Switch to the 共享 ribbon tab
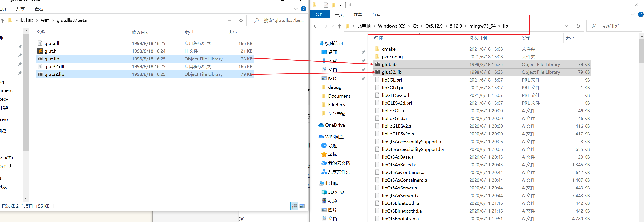Viewport: 644px width, 222px height. pos(358,14)
